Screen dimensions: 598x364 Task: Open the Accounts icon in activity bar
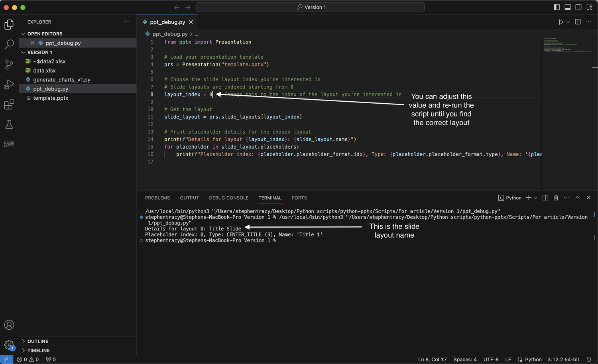point(9,325)
